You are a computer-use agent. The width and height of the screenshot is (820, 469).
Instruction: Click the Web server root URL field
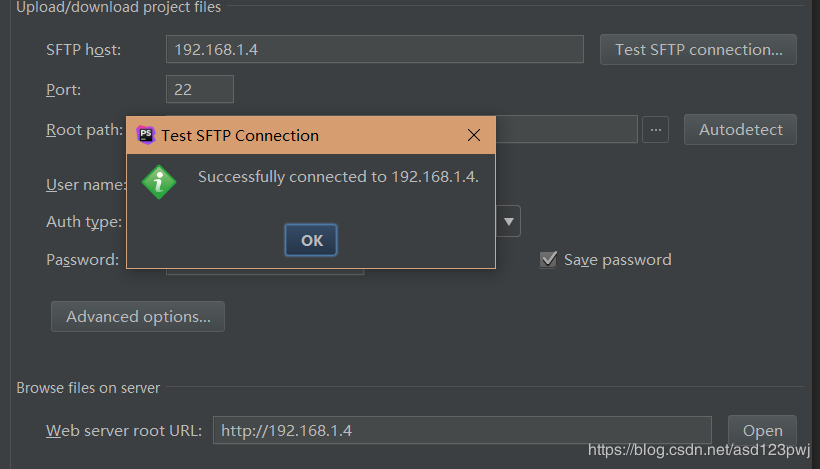462,431
